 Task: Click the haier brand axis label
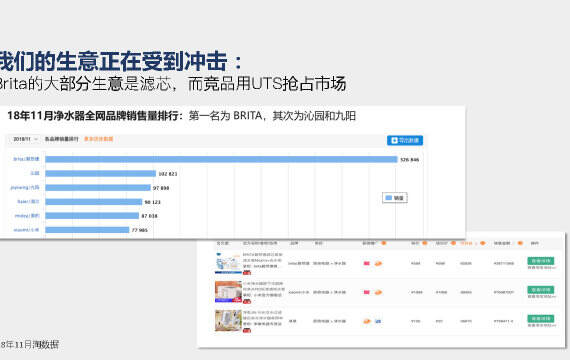[x=28, y=201]
